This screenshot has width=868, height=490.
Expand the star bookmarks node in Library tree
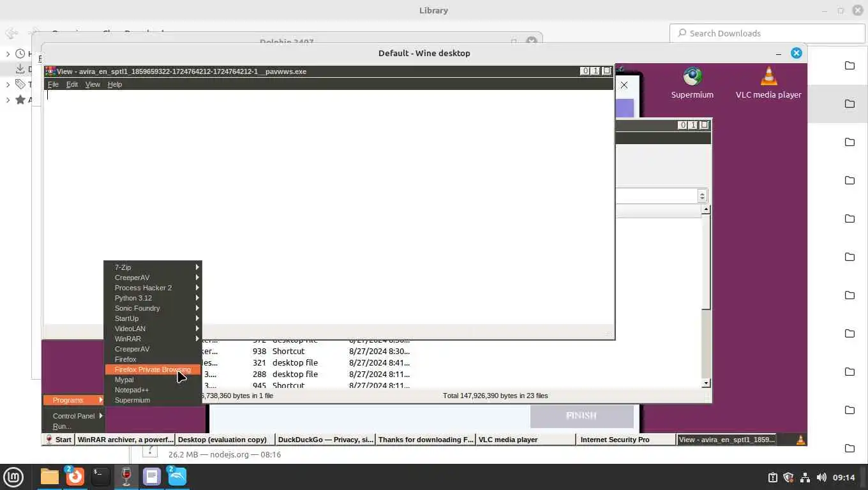click(8, 100)
